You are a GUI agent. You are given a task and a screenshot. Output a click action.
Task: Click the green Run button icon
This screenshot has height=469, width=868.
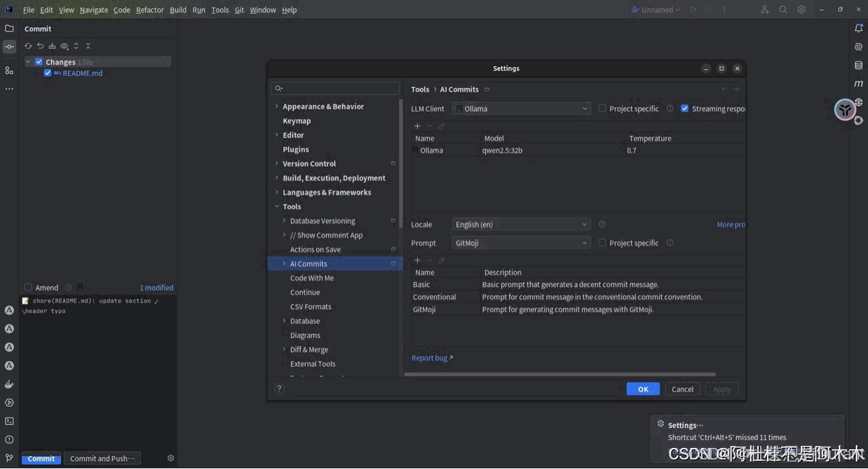click(x=693, y=10)
